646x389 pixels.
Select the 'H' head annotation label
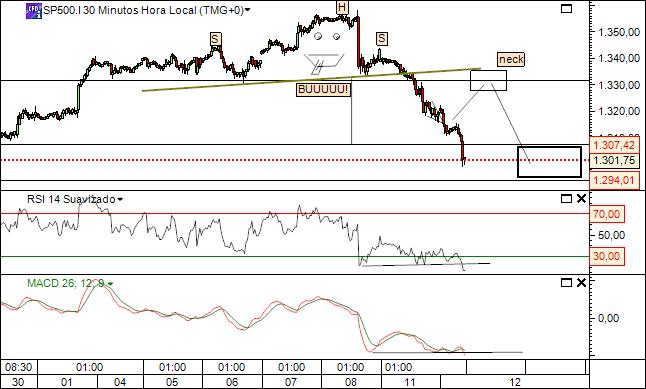(342, 7)
